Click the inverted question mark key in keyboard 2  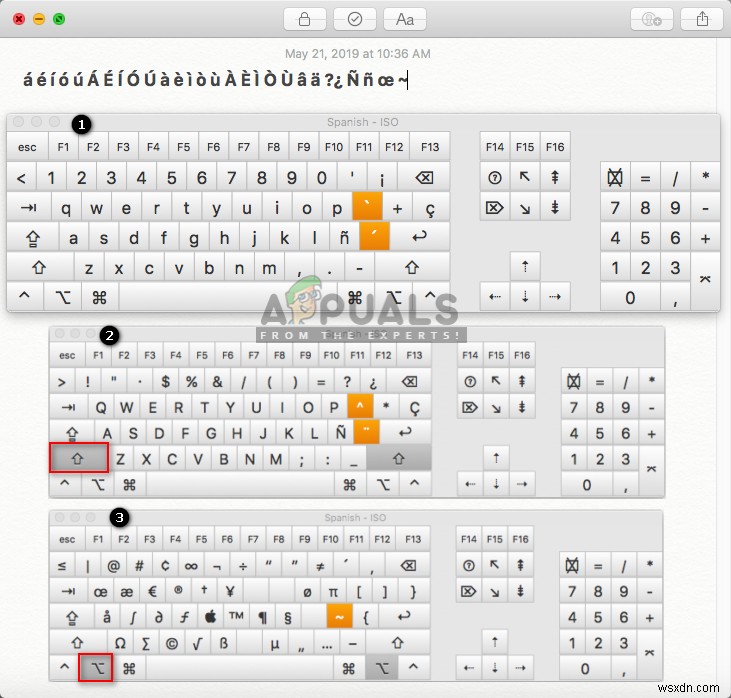pos(373,381)
